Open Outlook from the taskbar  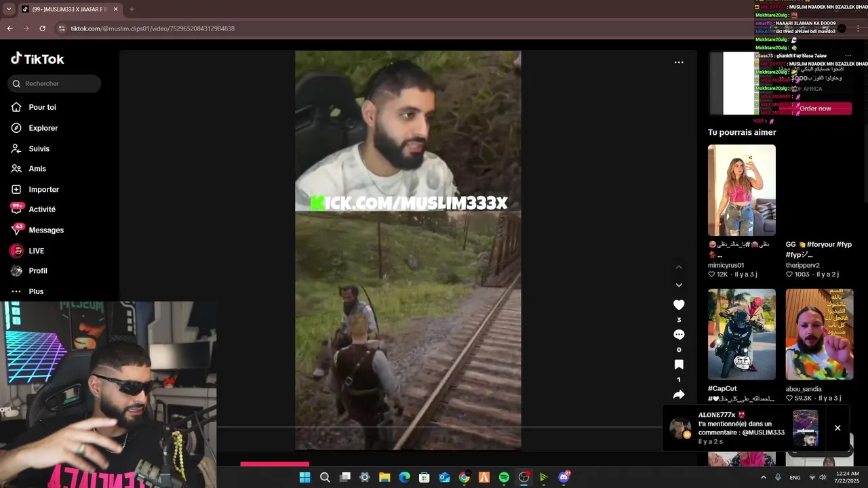click(444, 477)
